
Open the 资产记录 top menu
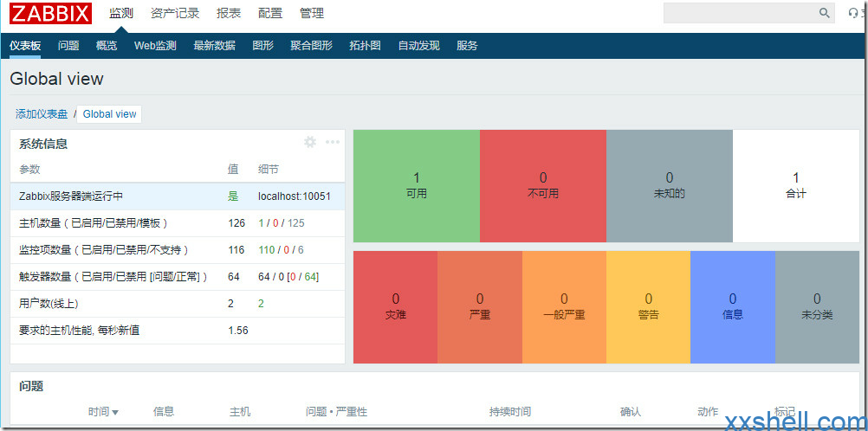[175, 13]
